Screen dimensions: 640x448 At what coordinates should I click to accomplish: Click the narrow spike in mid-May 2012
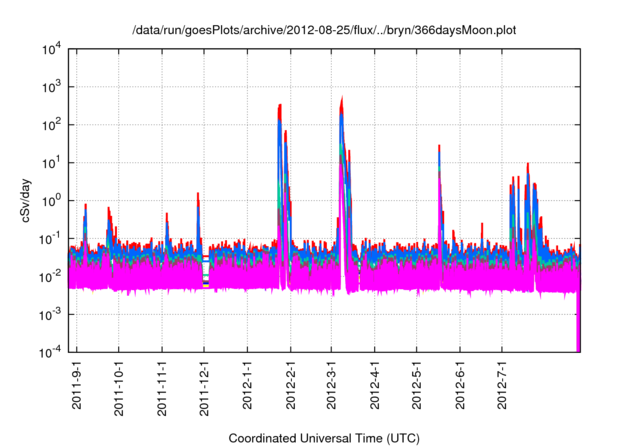[x=439, y=148]
